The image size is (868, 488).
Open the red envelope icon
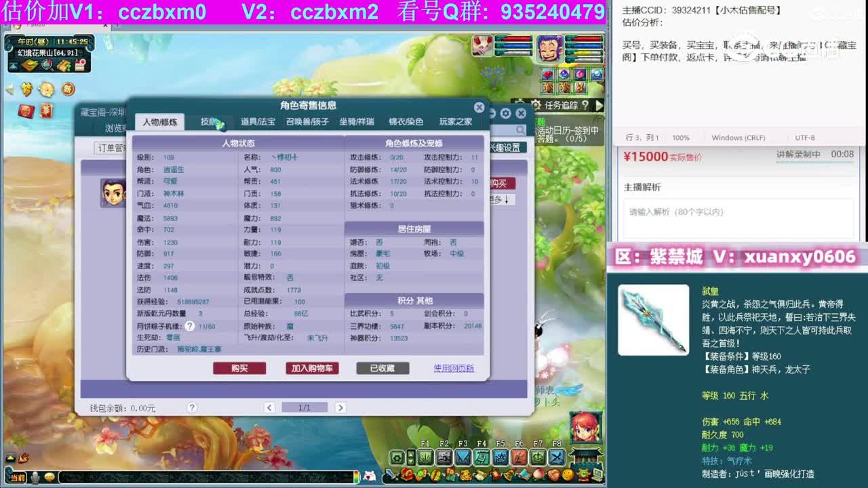pos(26,110)
